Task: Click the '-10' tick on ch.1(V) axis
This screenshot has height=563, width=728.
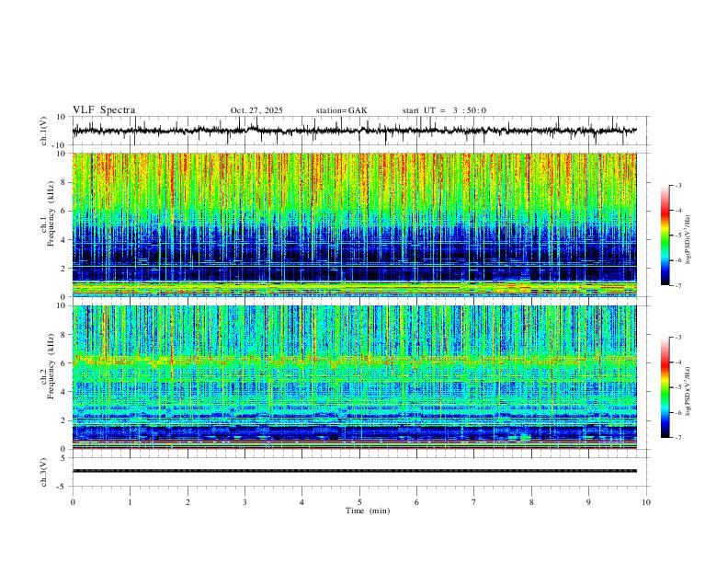Action: (x=60, y=145)
